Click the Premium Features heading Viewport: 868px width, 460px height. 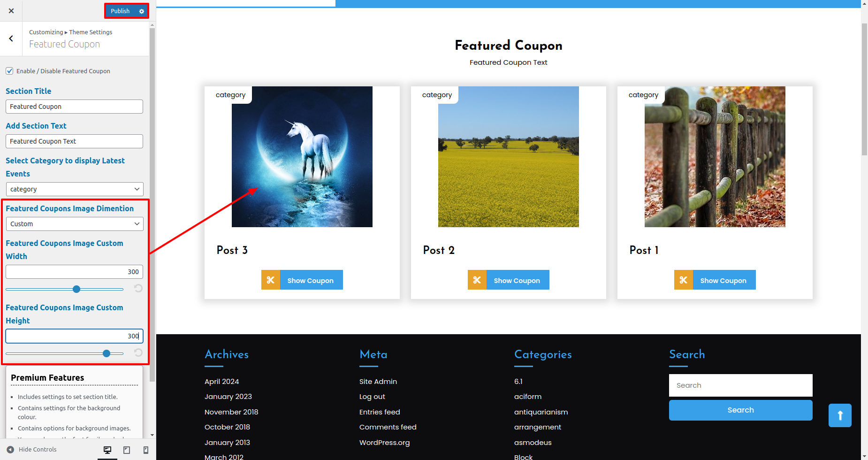click(x=47, y=378)
